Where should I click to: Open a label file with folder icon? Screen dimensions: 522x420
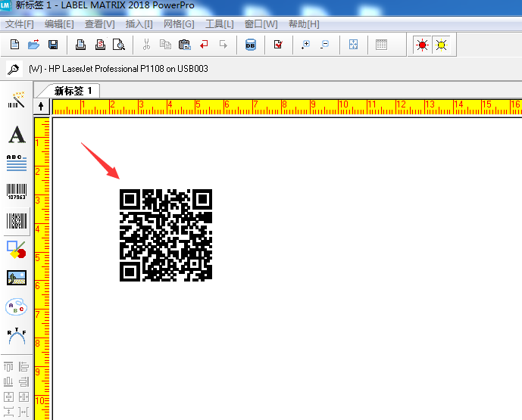point(33,44)
